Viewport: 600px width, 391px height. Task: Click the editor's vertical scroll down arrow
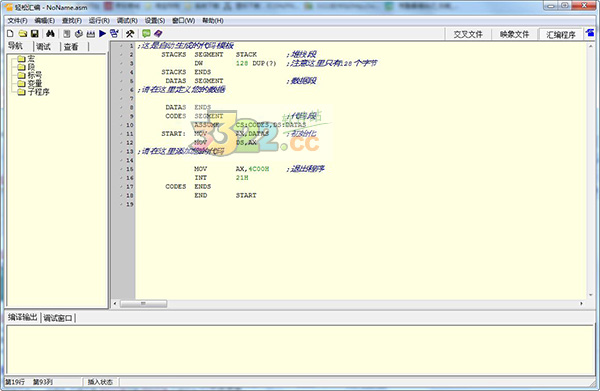(x=590, y=295)
